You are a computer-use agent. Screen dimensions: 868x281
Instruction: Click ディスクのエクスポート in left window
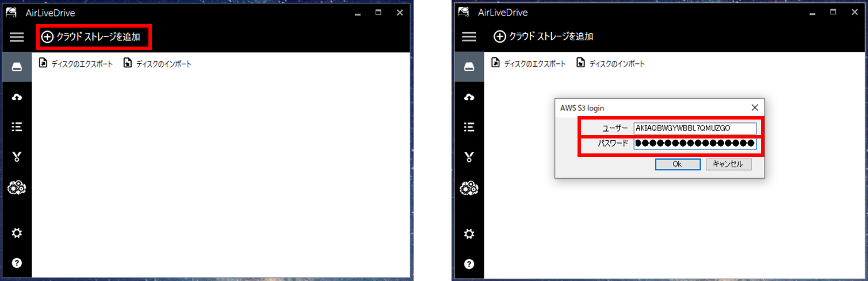pyautogui.click(x=75, y=63)
